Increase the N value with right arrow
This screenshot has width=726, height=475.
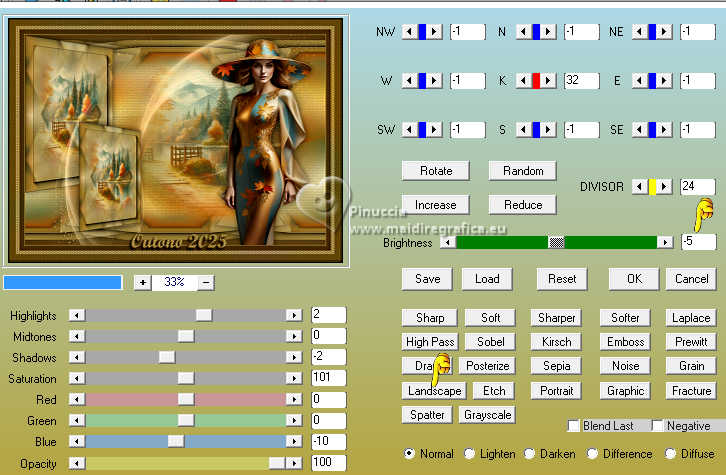(x=548, y=32)
